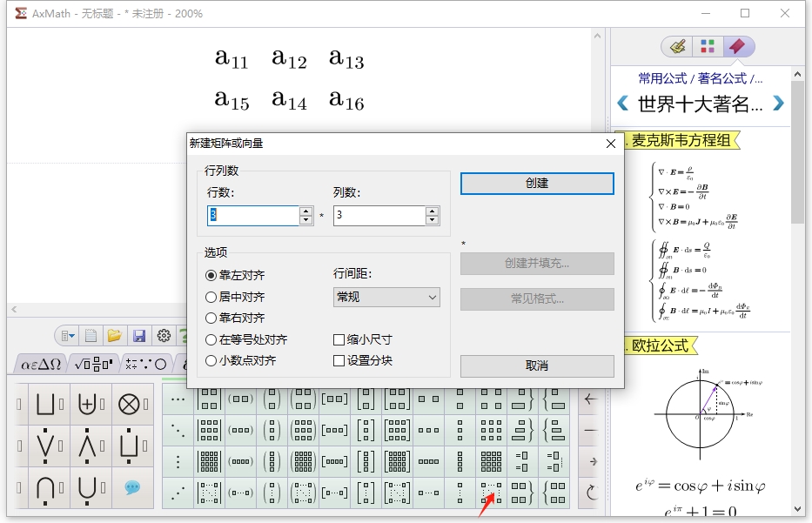Click the 创建 button to create the matrix

pyautogui.click(x=536, y=184)
